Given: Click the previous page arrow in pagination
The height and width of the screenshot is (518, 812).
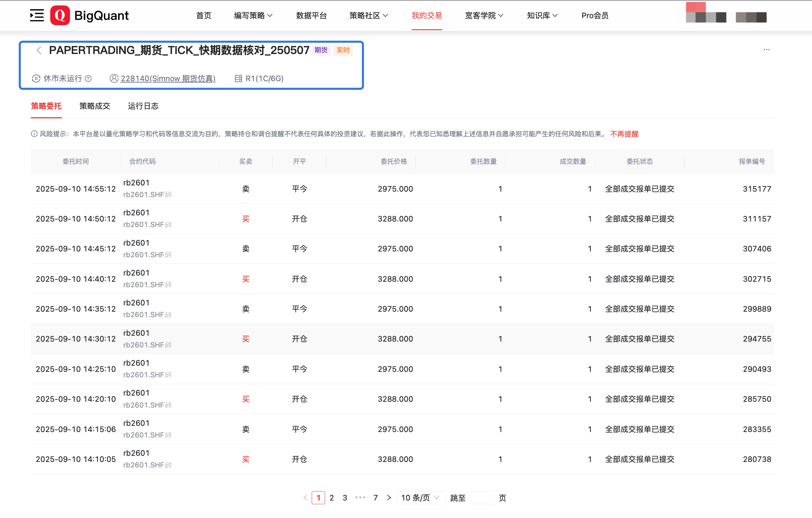Looking at the screenshot, I should coord(305,498).
